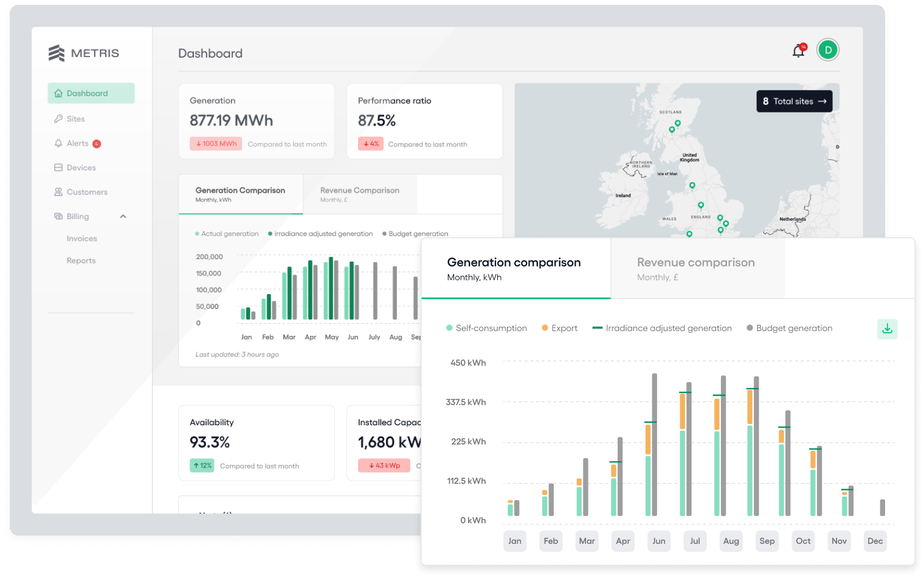This screenshot has height=578, width=924.
Task: Toggle Self-consumption legend series
Action: tap(486, 328)
